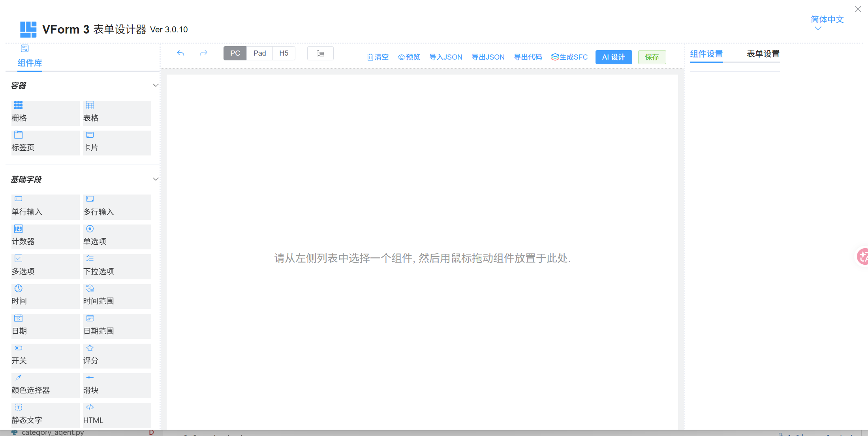The height and width of the screenshot is (436, 868).
Task: Select the 时间范围 time range field
Action: point(117,296)
